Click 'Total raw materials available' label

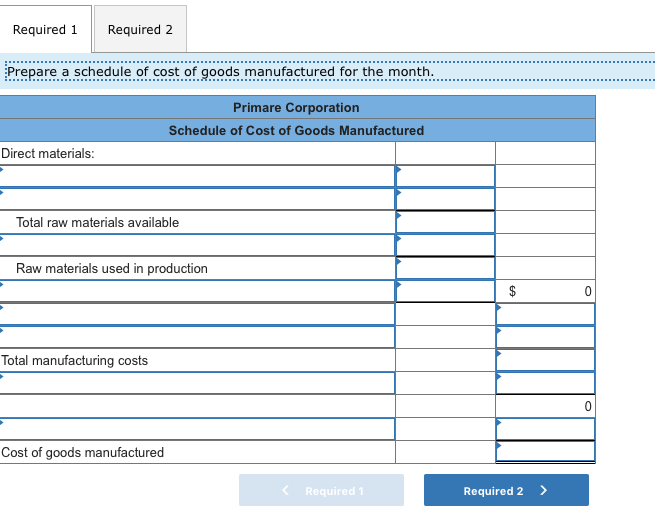point(97,222)
